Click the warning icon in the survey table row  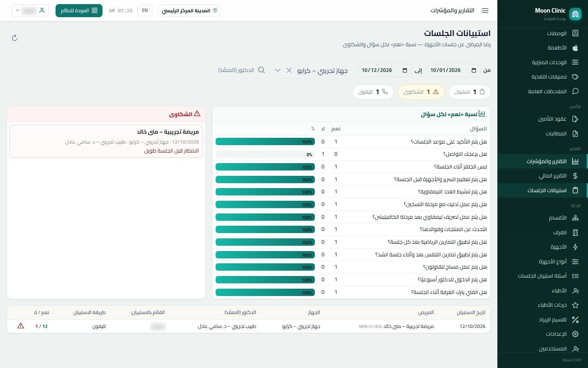coord(21,326)
